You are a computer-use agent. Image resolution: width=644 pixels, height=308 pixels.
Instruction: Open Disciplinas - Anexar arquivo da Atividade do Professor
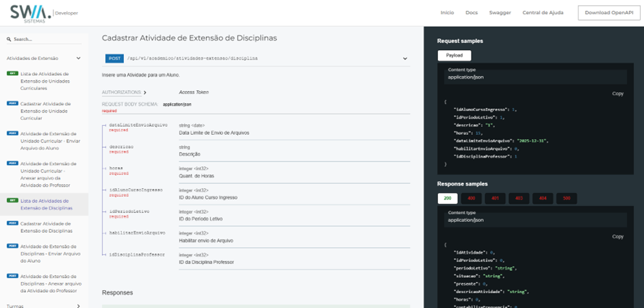44,283
